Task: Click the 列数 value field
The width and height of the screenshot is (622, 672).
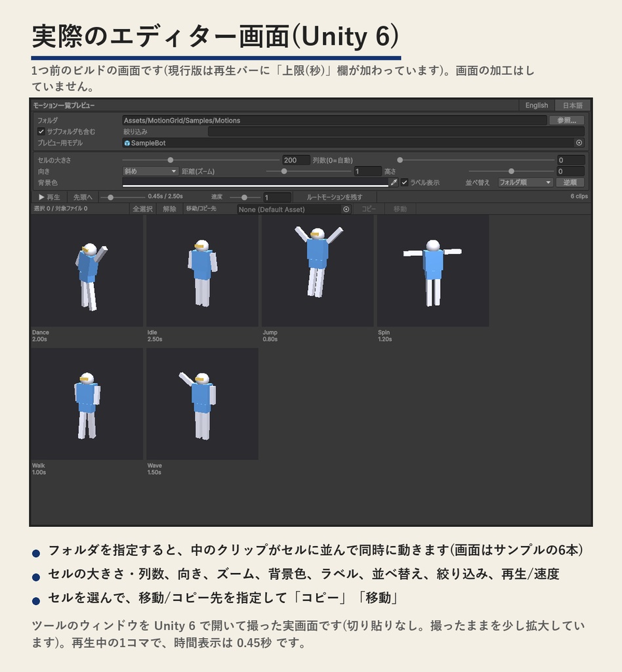Action: pyautogui.click(x=571, y=160)
